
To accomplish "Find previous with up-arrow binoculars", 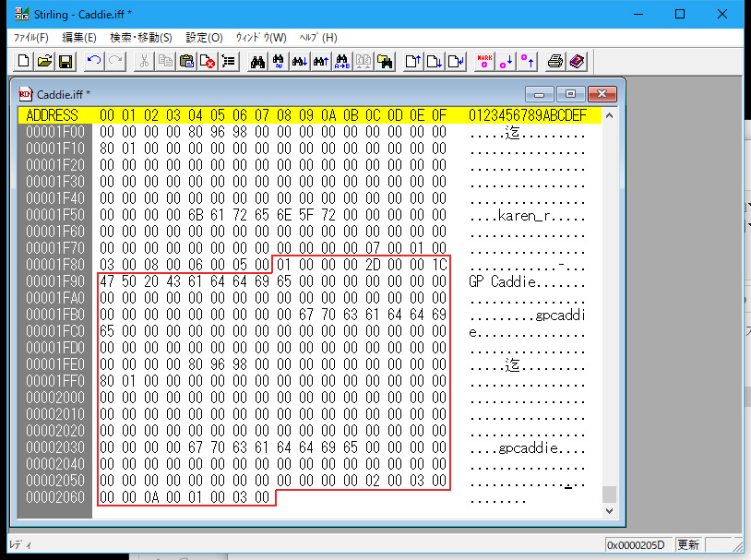I will pos(321,61).
